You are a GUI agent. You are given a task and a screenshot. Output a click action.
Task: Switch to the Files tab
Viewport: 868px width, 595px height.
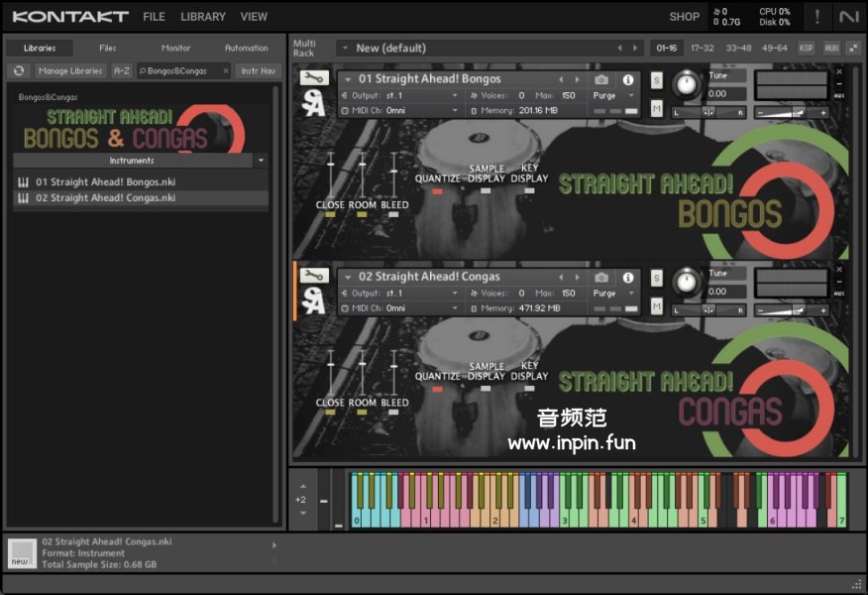[107, 48]
